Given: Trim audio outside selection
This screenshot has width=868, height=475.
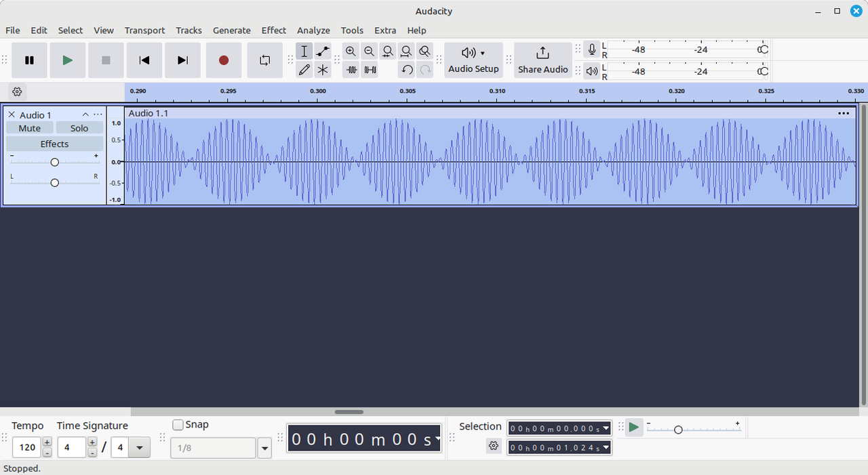Looking at the screenshot, I should click(351, 69).
